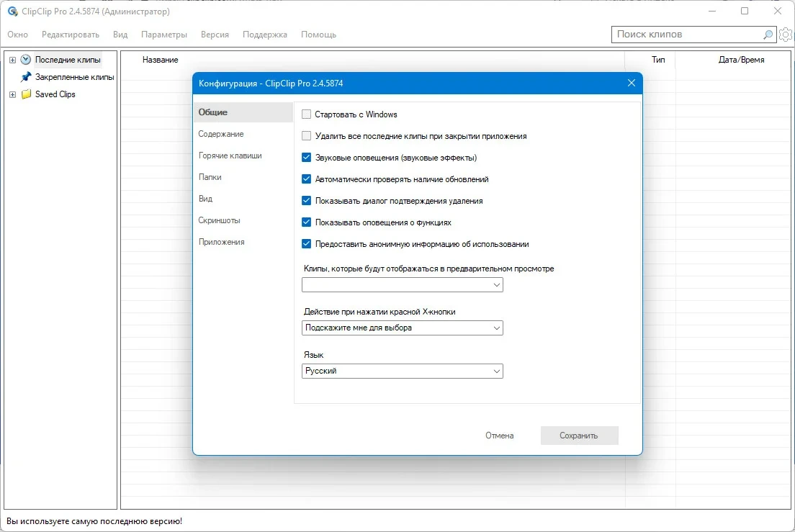The image size is (795, 532).
Task: Toggle Показывать оповещения о функциях
Action: pos(306,222)
